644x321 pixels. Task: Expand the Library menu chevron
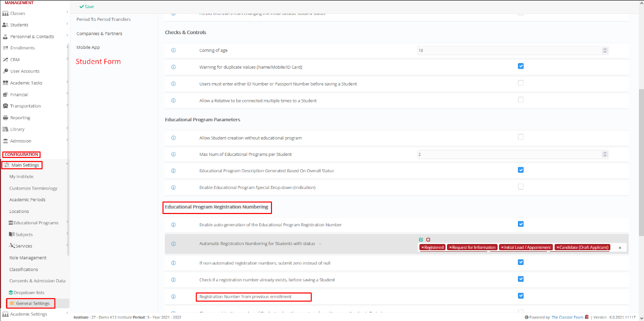pos(67,128)
